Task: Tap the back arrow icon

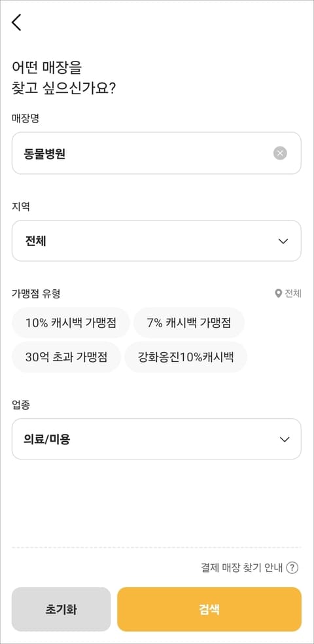Action: click(16, 23)
